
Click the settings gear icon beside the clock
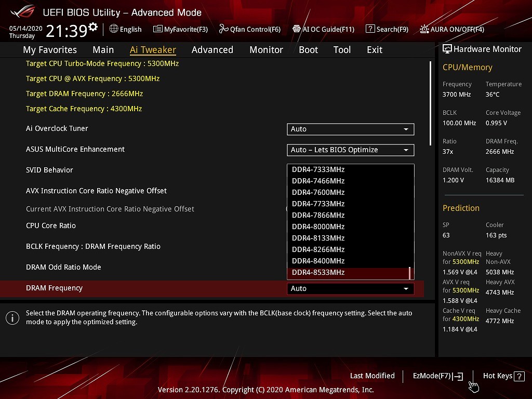[93, 27]
